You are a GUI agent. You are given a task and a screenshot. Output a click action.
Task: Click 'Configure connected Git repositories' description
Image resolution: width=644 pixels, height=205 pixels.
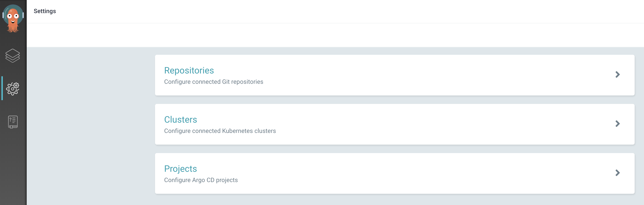coord(214,82)
